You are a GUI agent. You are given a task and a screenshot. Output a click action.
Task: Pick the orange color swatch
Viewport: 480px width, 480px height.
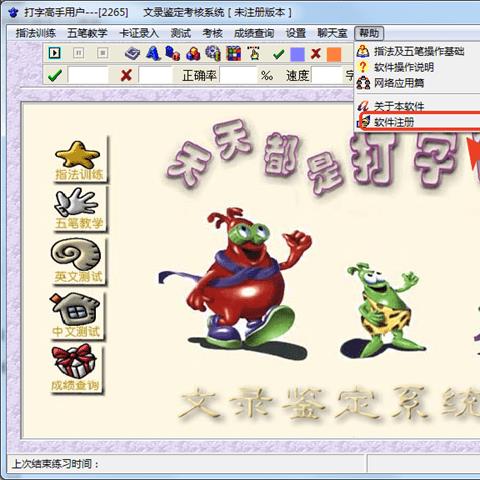point(334,54)
